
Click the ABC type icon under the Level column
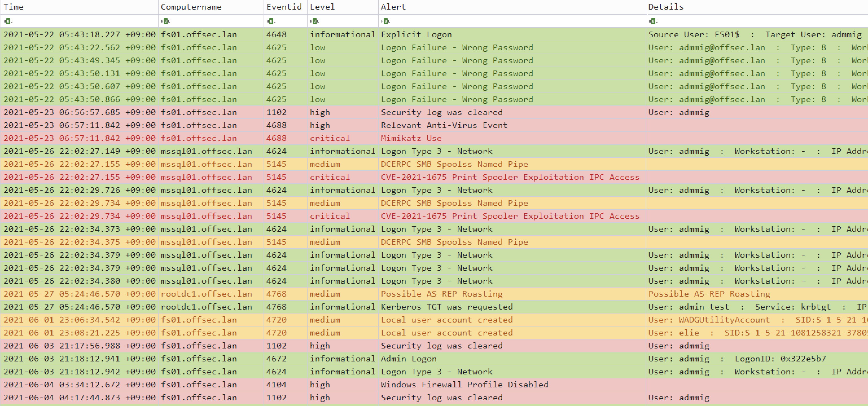pos(314,21)
